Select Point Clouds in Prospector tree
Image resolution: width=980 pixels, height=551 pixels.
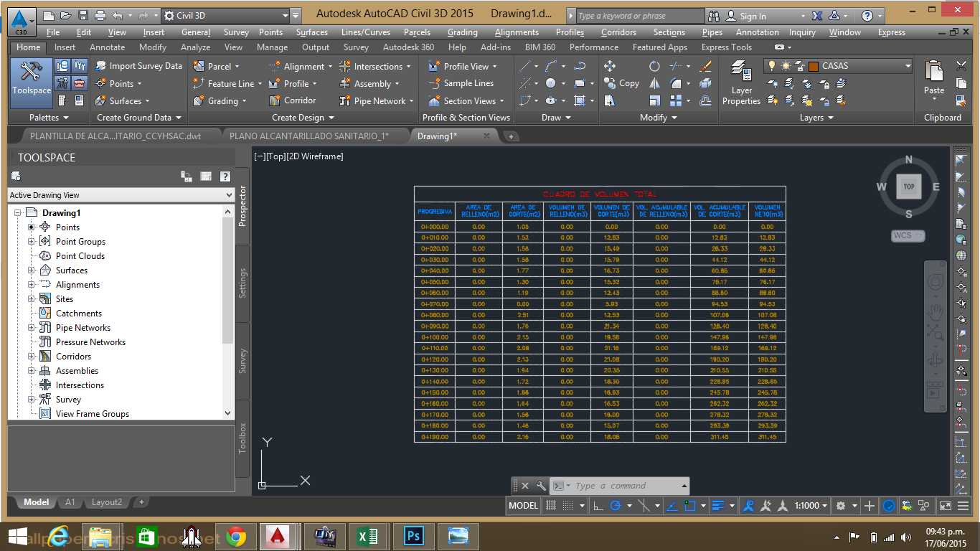tap(80, 256)
